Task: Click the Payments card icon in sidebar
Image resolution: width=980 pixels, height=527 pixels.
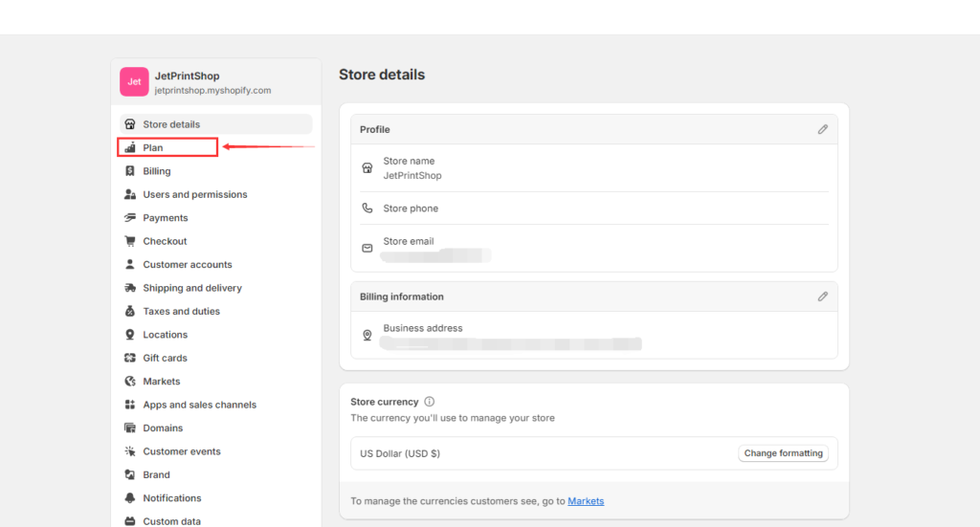Action: click(130, 218)
